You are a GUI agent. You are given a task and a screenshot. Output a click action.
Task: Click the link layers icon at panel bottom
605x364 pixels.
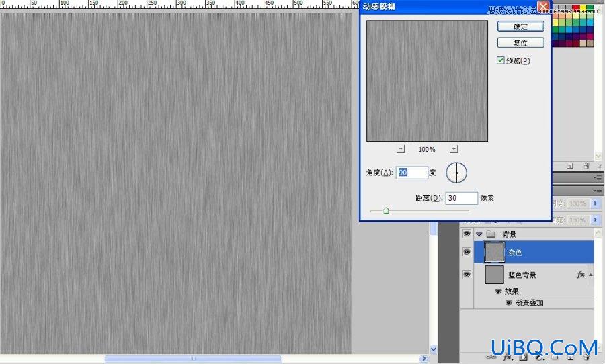(491, 357)
